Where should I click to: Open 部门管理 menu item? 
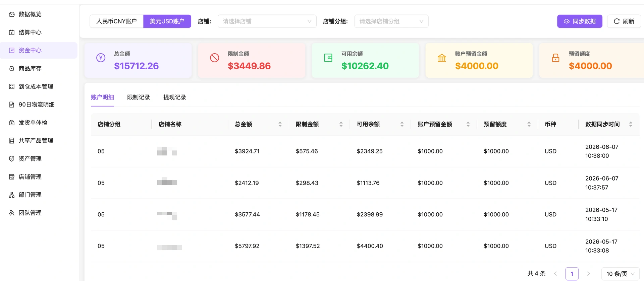click(39, 195)
